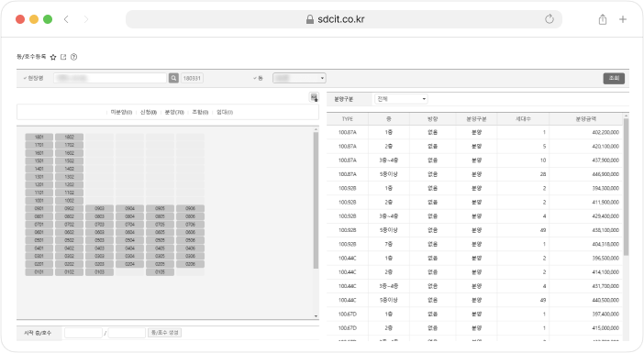The height and width of the screenshot is (353, 644).
Task: Toggle unit cell 0105 in the grid
Action: coord(160,272)
